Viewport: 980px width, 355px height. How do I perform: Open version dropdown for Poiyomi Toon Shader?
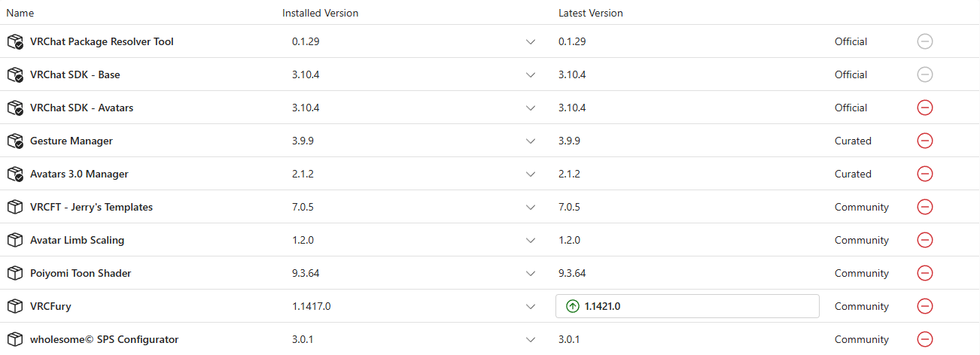point(531,273)
